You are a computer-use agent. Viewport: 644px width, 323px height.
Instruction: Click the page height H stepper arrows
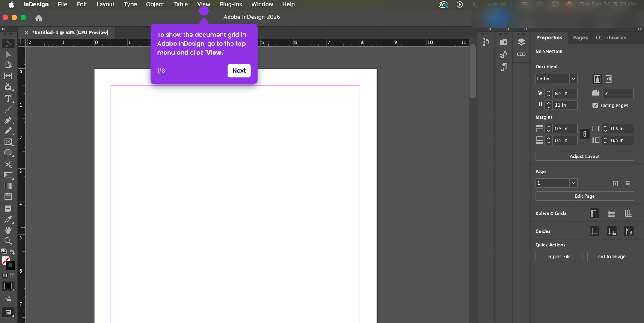(x=549, y=105)
